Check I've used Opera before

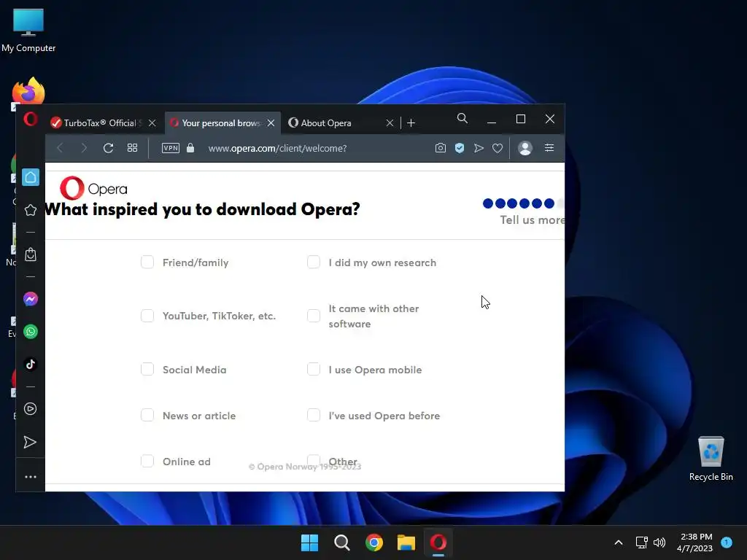click(314, 415)
